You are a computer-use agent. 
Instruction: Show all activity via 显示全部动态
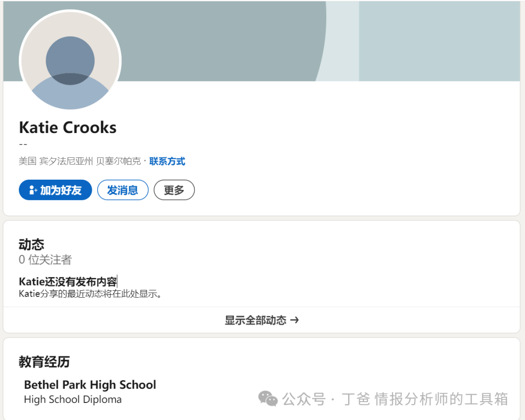coord(262,320)
